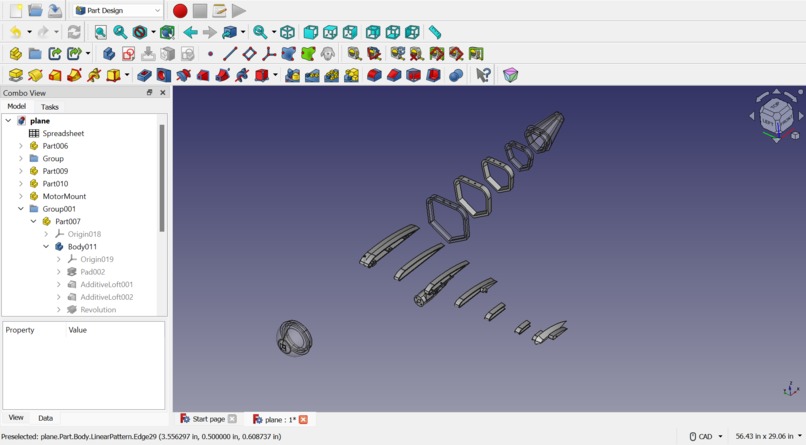The image size is (806, 445).
Task: Open the Measure distance ruler tool
Action: (x=435, y=32)
